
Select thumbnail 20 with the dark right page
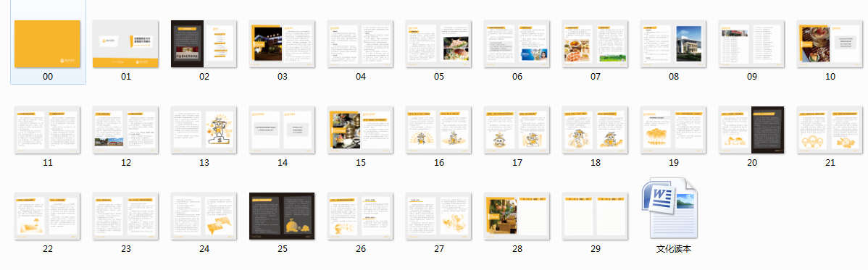[x=752, y=130]
